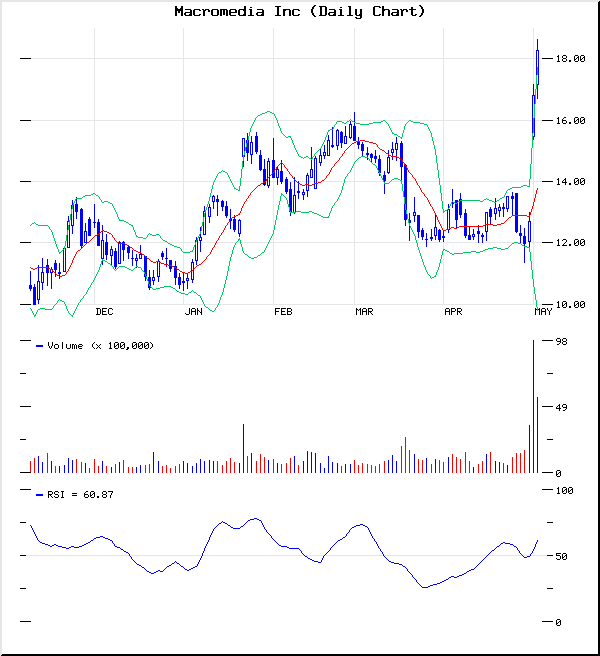This screenshot has width=600, height=656.
Task: Click the blue Volume legend marker
Action: 39,346
